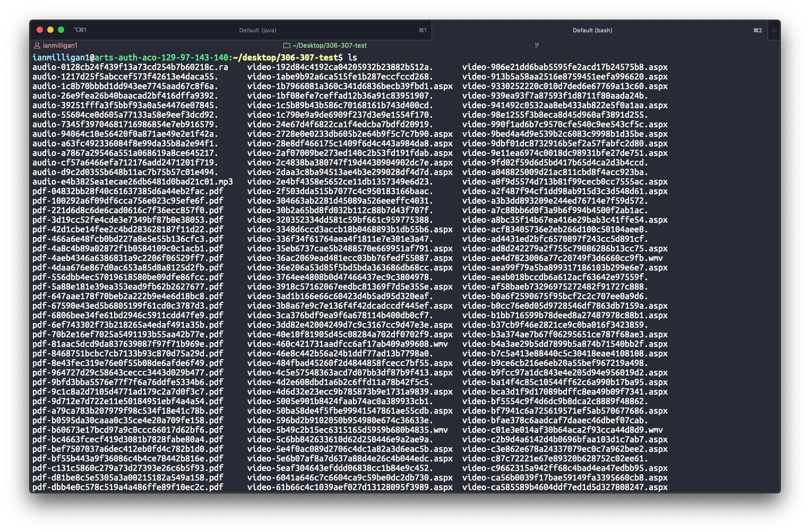810x532 pixels.
Task: Click the file audio-0128cb24f439f13a73cd254b7b60218c.ra
Action: click(x=130, y=67)
